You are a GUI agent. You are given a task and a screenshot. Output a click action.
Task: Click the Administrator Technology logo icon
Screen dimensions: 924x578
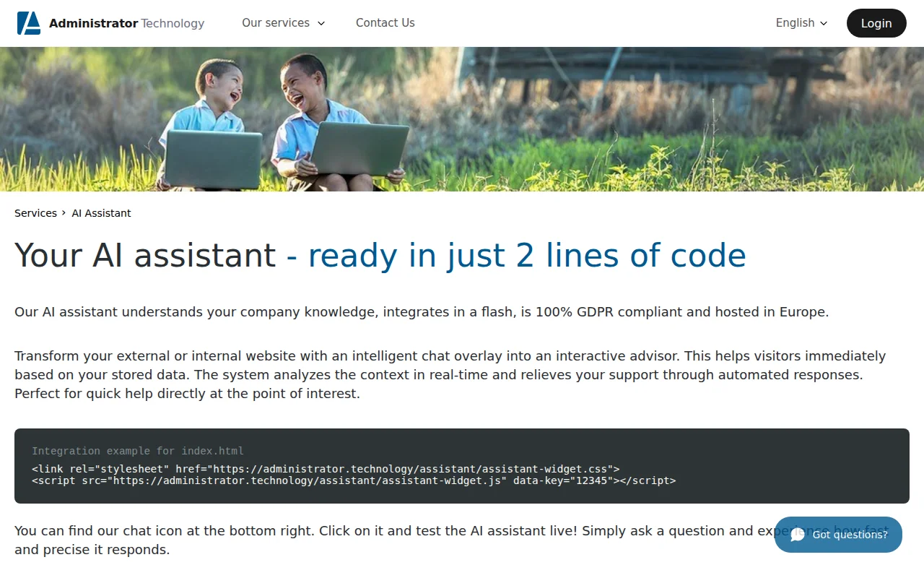(x=29, y=23)
